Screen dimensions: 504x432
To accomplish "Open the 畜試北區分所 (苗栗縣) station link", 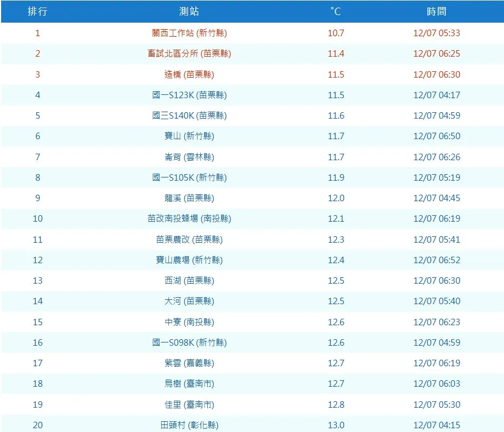I will coord(188,53).
